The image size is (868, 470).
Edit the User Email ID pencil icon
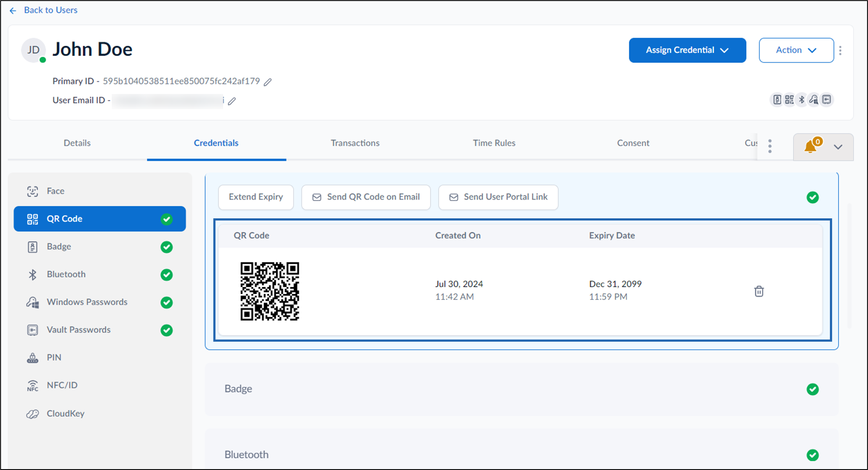click(x=232, y=101)
